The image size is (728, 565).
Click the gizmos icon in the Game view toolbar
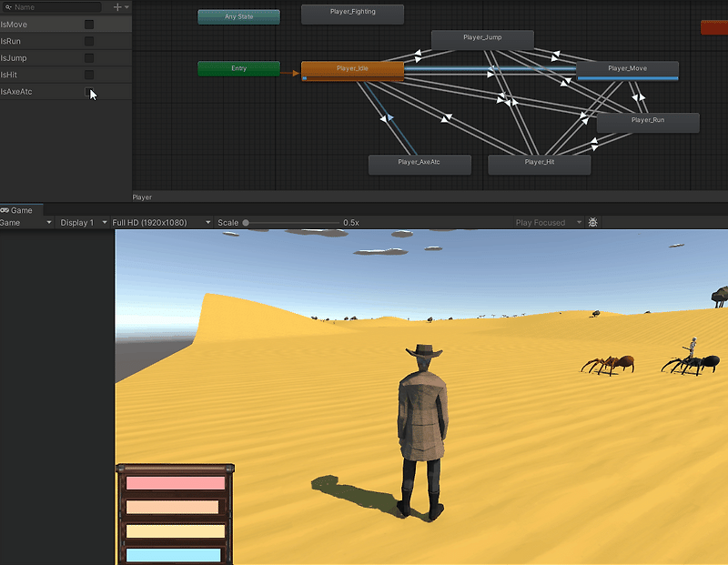pyautogui.click(x=592, y=222)
